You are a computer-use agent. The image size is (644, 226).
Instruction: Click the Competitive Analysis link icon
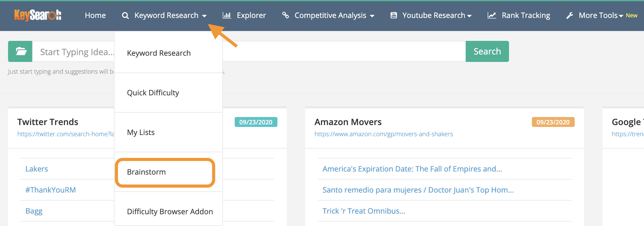(285, 15)
